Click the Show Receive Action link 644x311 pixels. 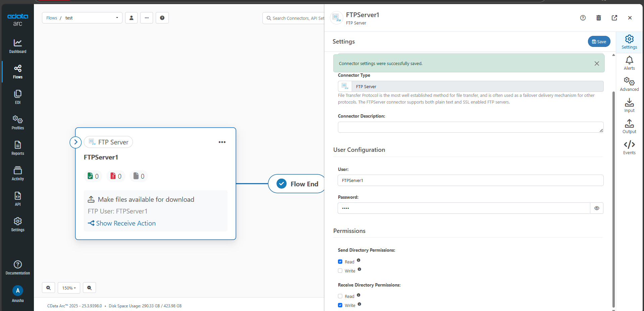(x=126, y=223)
